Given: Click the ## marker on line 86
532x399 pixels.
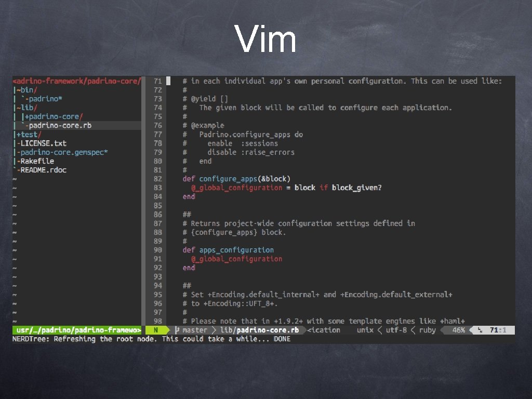Looking at the screenshot, I should coord(187,215).
